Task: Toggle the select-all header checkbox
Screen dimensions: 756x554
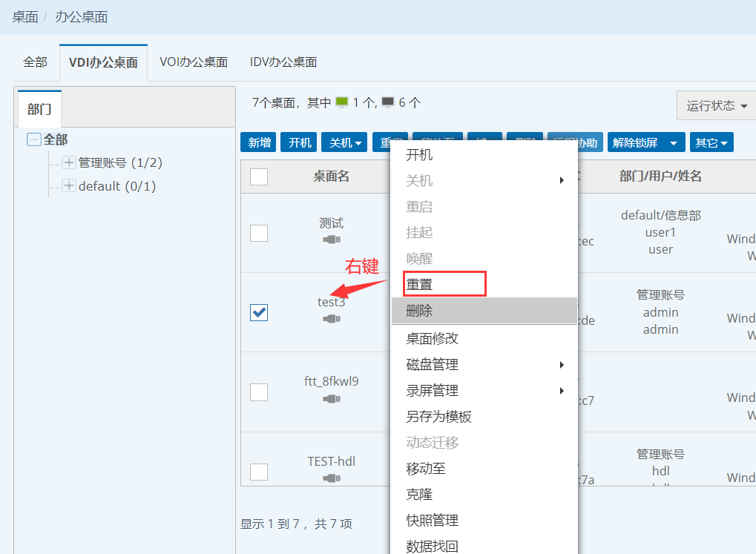Action: (259, 177)
